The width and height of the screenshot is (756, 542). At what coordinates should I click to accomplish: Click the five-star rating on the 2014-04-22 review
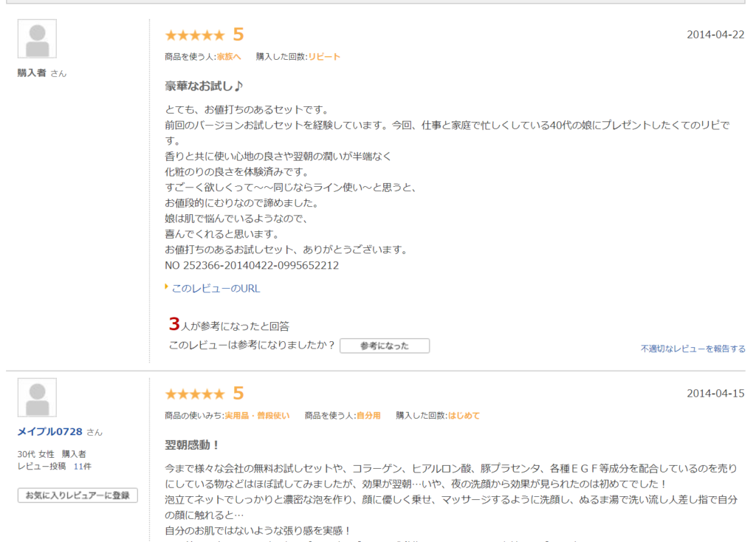point(195,35)
